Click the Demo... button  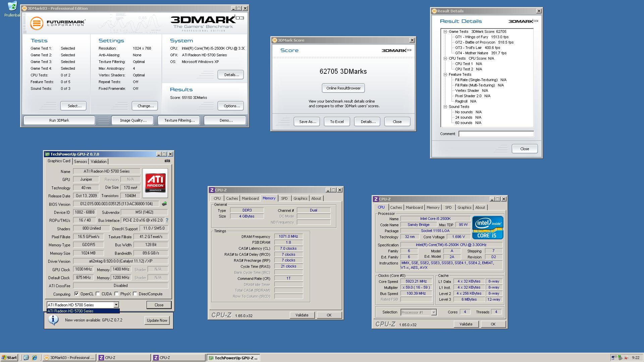coord(226,120)
